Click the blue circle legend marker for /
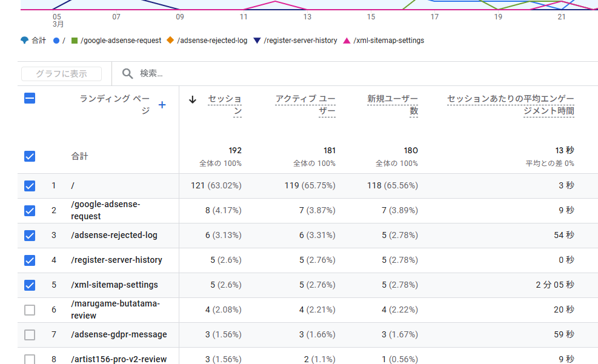Screen dimensions: 598x364 tap(56, 41)
